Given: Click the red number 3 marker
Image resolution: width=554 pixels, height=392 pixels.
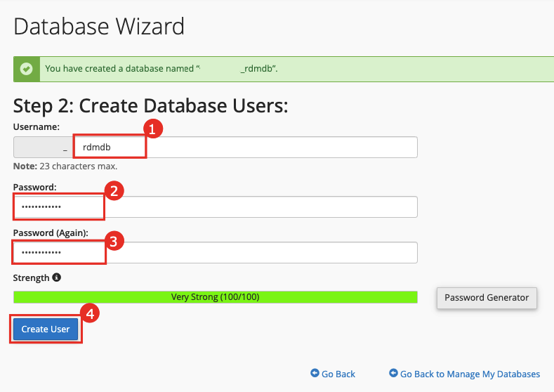Looking at the screenshot, I should click(x=114, y=241).
